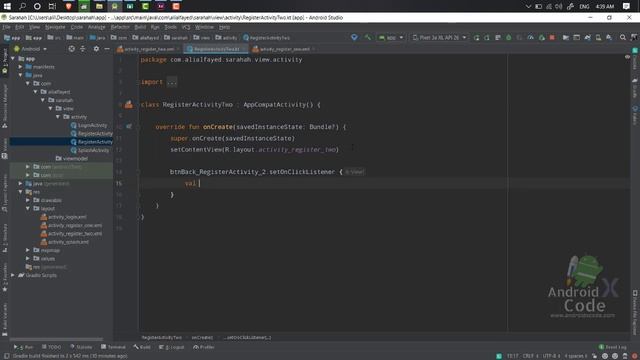The height and width of the screenshot is (360, 640).
Task: Open the app run configuration dropdown
Action: point(391,38)
